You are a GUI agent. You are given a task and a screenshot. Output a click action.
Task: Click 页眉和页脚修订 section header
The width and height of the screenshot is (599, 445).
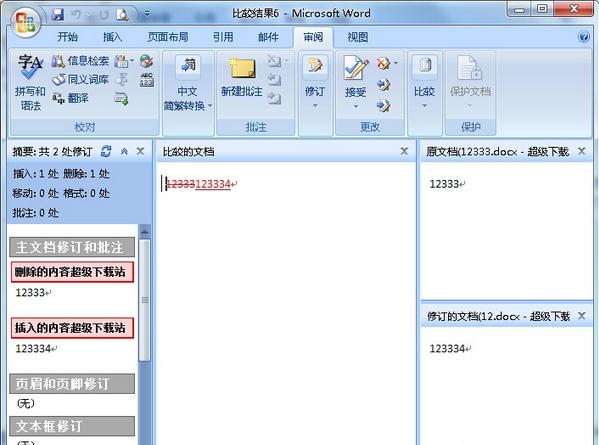[72, 384]
